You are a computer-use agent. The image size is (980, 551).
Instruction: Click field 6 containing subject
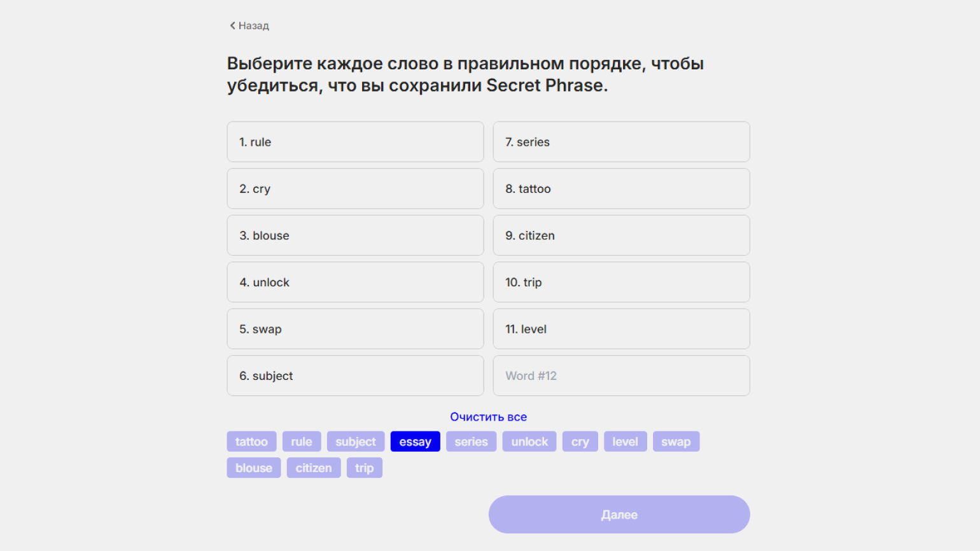(355, 375)
